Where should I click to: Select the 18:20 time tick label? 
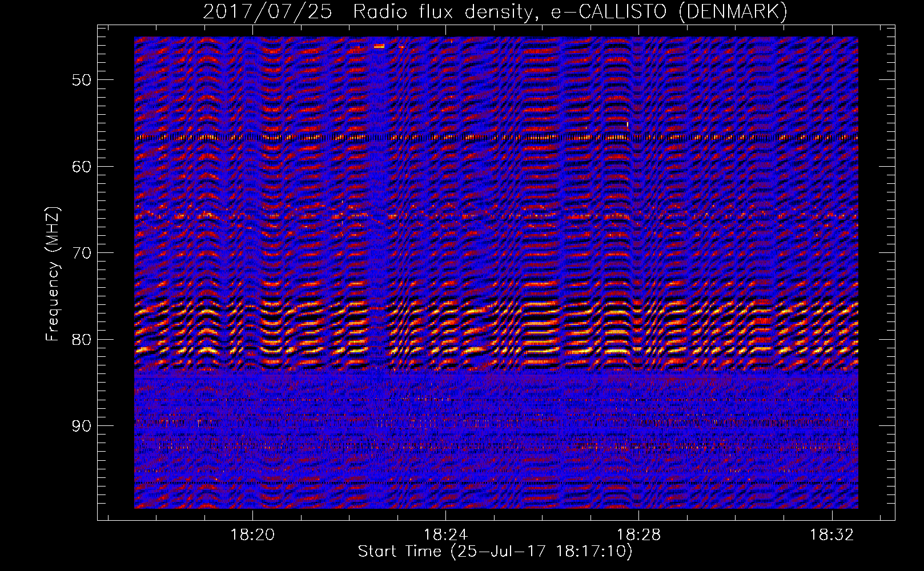point(252,534)
